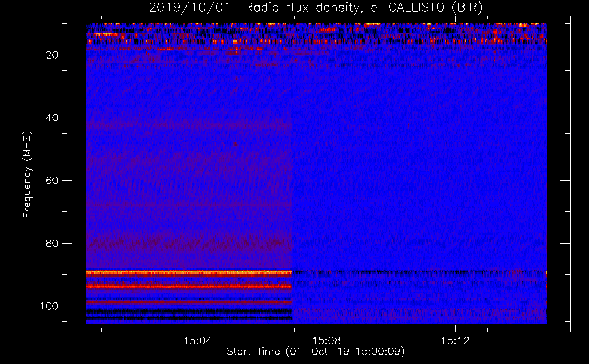Viewport: 589px width, 364px height.
Task: Click the plot title e-CALLISTO (BIR)
Action: (316, 8)
